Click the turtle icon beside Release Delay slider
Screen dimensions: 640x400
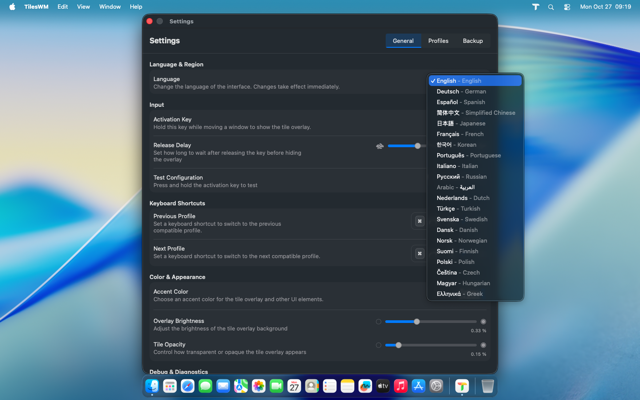[380, 146]
